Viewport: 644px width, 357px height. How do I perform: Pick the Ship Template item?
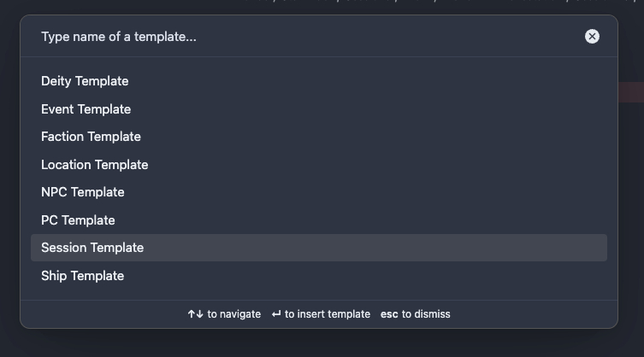[x=82, y=276]
